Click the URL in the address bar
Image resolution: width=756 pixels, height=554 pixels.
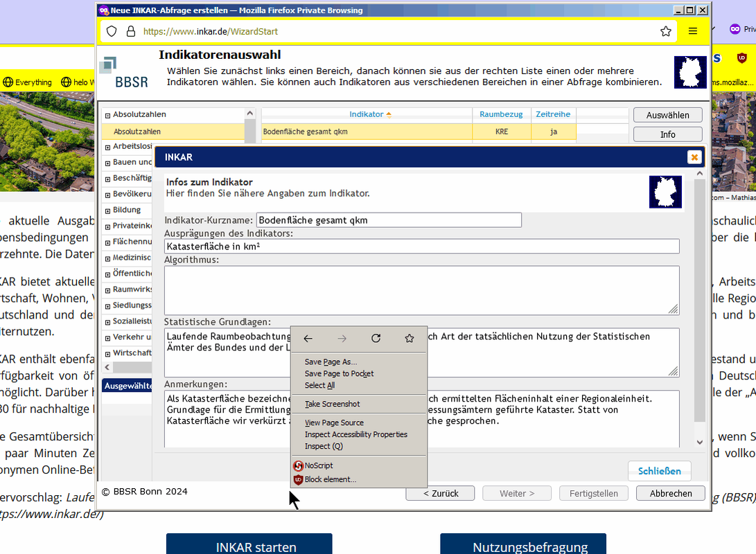[210, 31]
